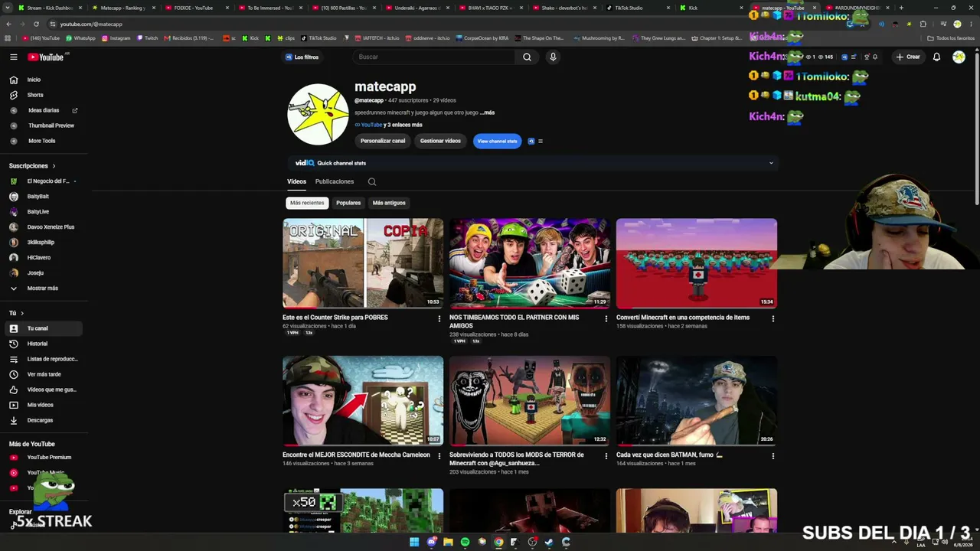Switch to the Videos tab
Viewport: 980px width, 551px height.
[296, 181]
